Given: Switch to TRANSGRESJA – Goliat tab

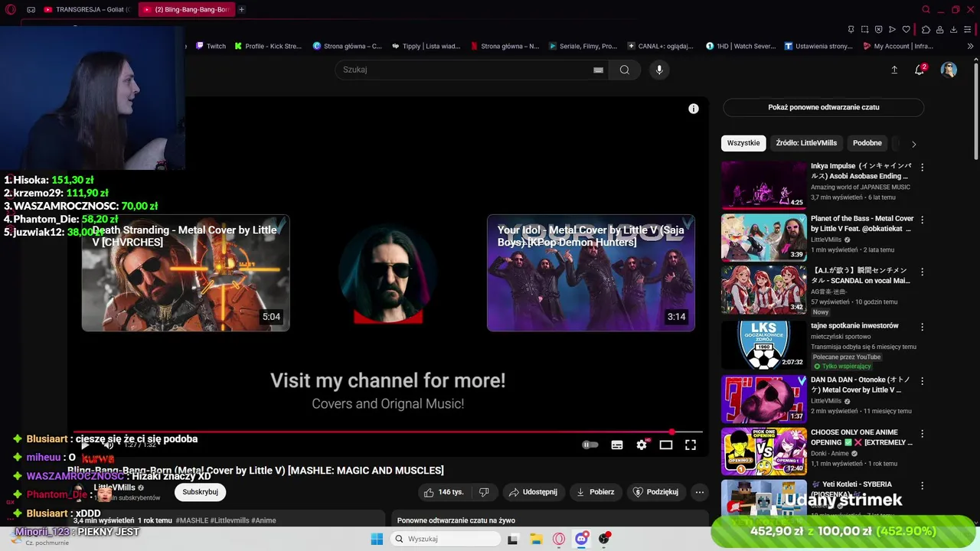Looking at the screenshot, I should click(x=87, y=10).
